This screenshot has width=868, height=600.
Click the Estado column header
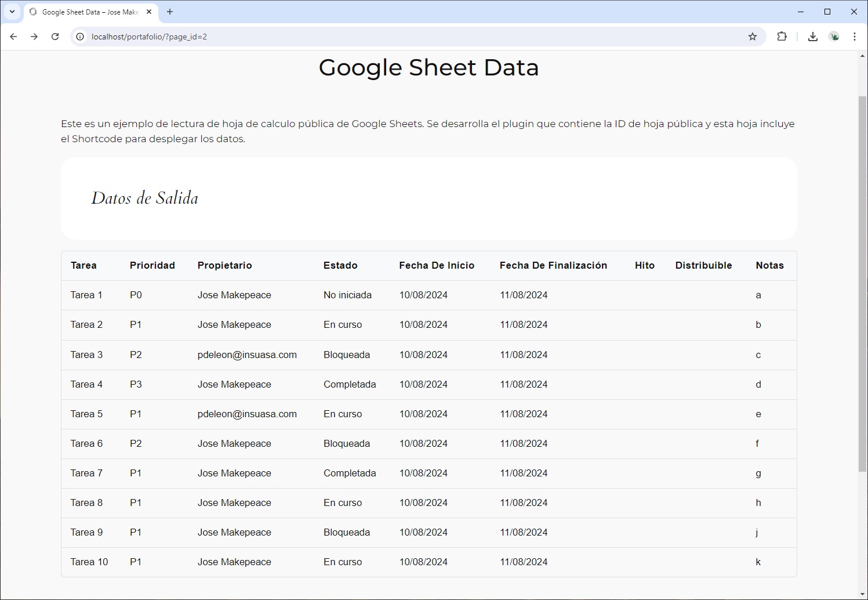click(340, 265)
